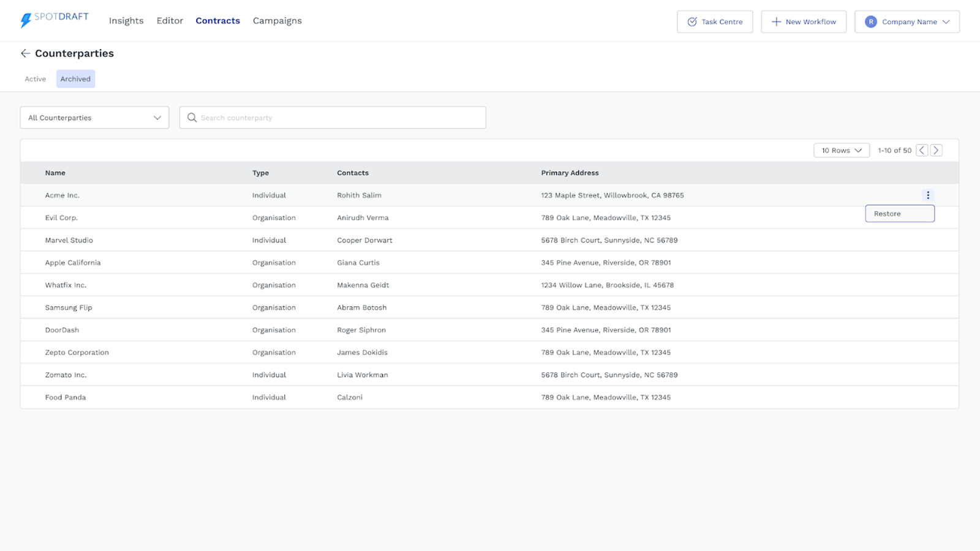Click contact Abram Botosh

tap(361, 308)
